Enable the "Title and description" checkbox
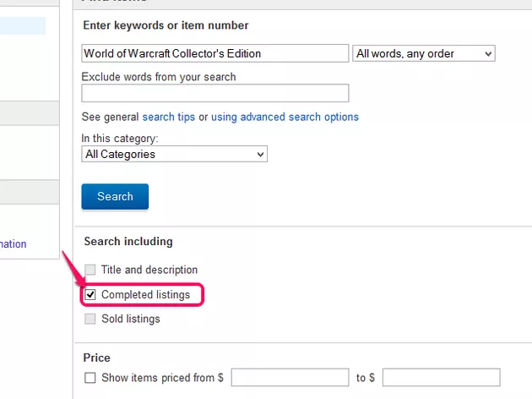Image resolution: width=532 pixels, height=399 pixels. (x=90, y=270)
